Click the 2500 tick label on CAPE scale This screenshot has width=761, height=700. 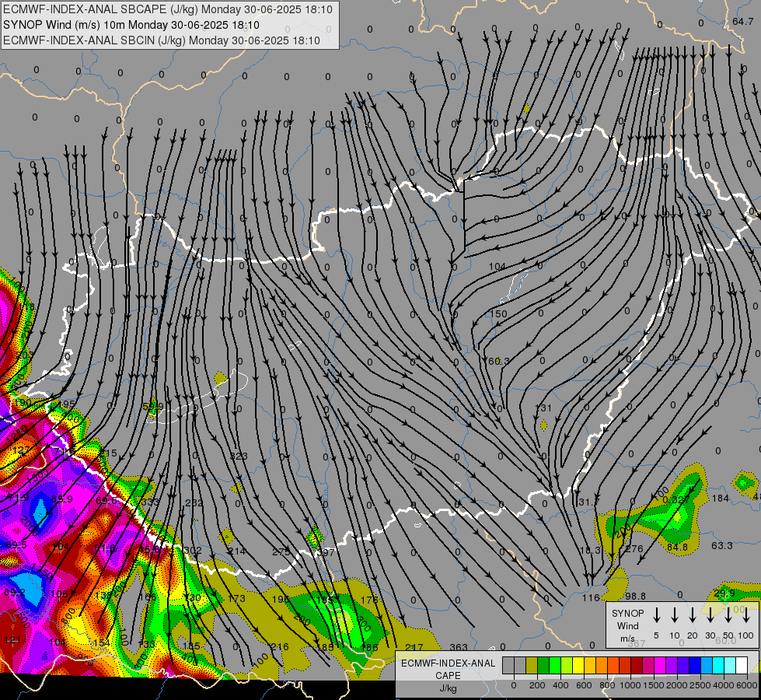pyautogui.click(x=700, y=685)
